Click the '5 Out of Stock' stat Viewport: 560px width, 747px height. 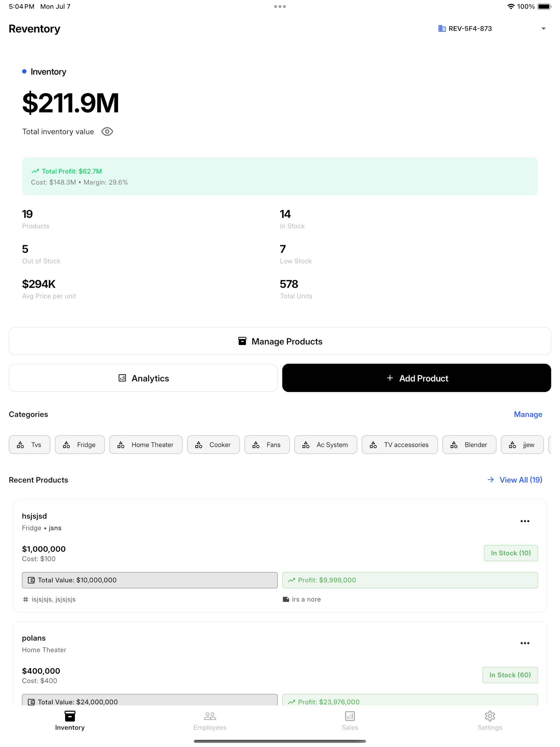point(41,254)
